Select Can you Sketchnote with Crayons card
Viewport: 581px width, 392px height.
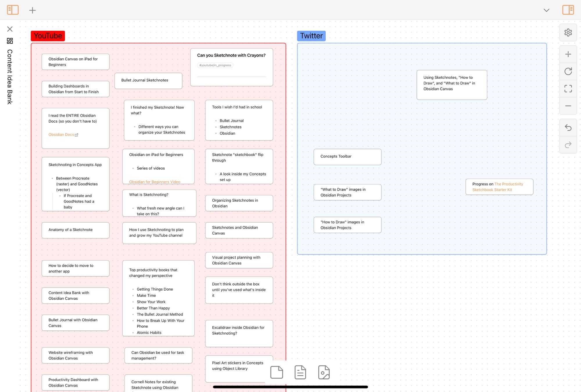[232, 67]
